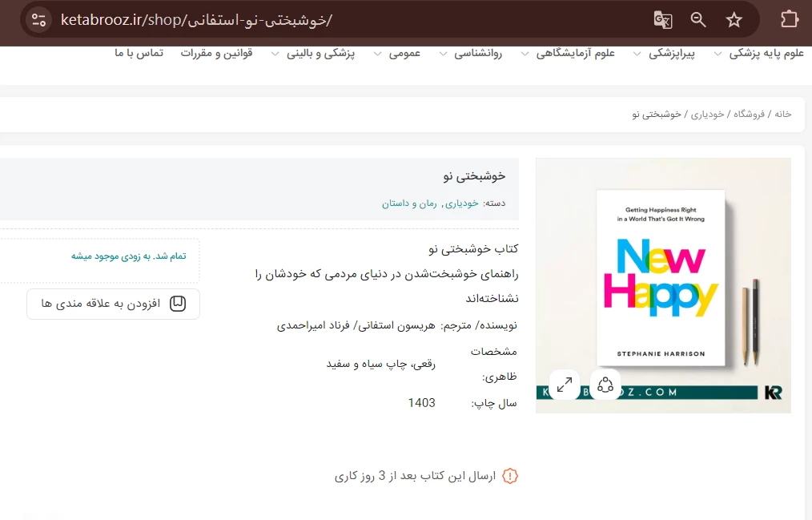Click the Google Translate icon in address bar
Viewport: 812px width, 520px height.
pos(662,20)
